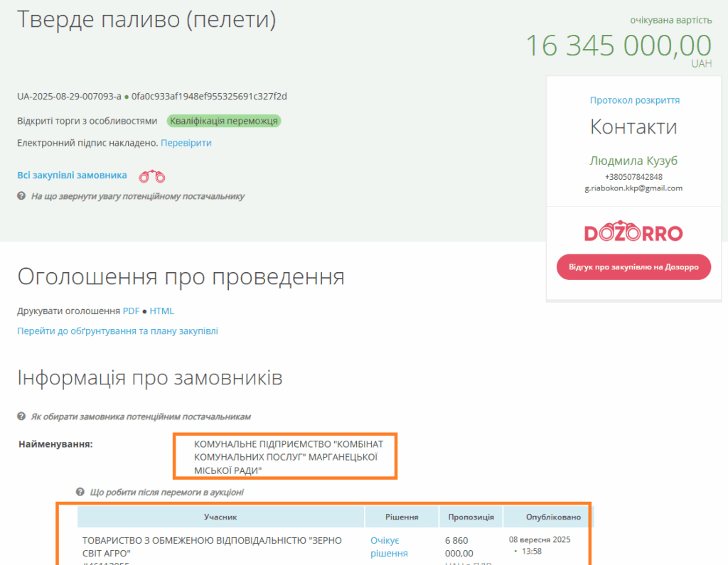Click the binoculars icon beside Всі закупівлі замовника
Screen dimensions: 728x565
pyautogui.click(x=151, y=176)
